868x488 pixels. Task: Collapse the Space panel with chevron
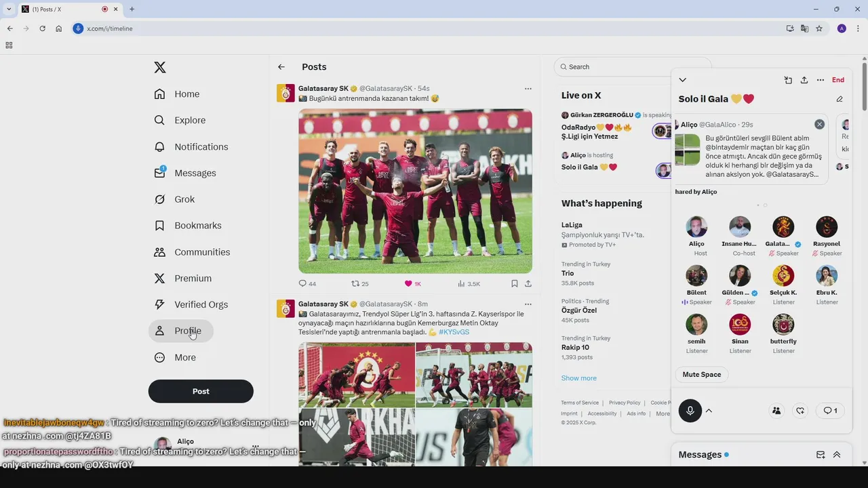point(682,80)
